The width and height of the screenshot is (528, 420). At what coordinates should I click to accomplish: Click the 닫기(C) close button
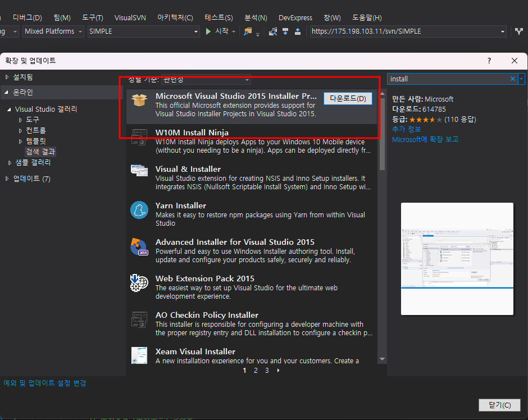tap(499, 405)
